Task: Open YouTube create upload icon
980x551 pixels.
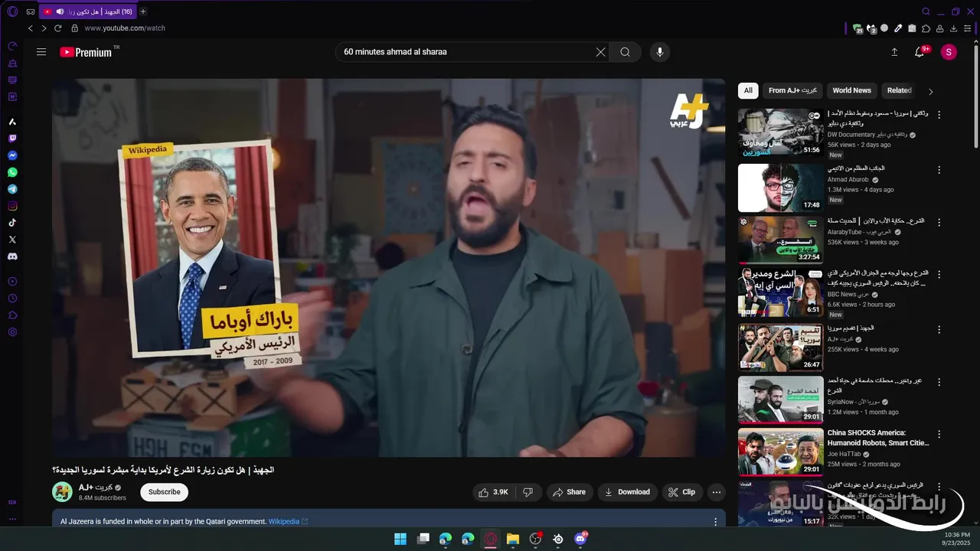Action: coord(894,52)
